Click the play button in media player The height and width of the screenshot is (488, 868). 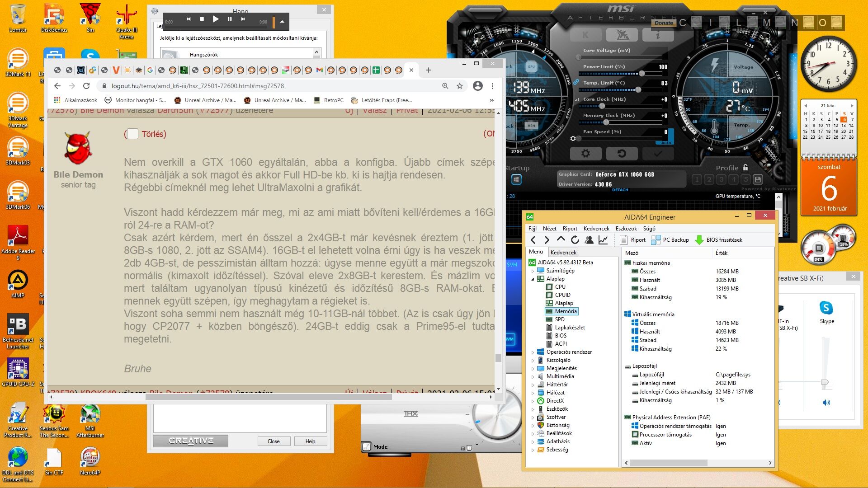coord(216,19)
